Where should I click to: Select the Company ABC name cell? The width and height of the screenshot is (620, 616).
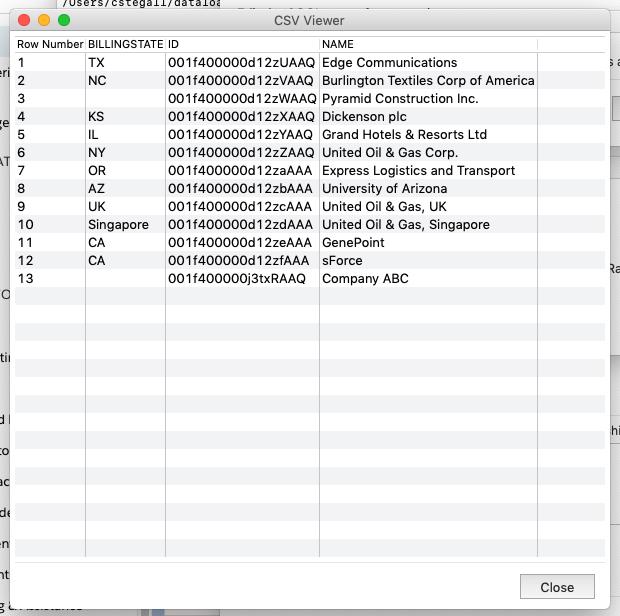pyautogui.click(x=428, y=278)
